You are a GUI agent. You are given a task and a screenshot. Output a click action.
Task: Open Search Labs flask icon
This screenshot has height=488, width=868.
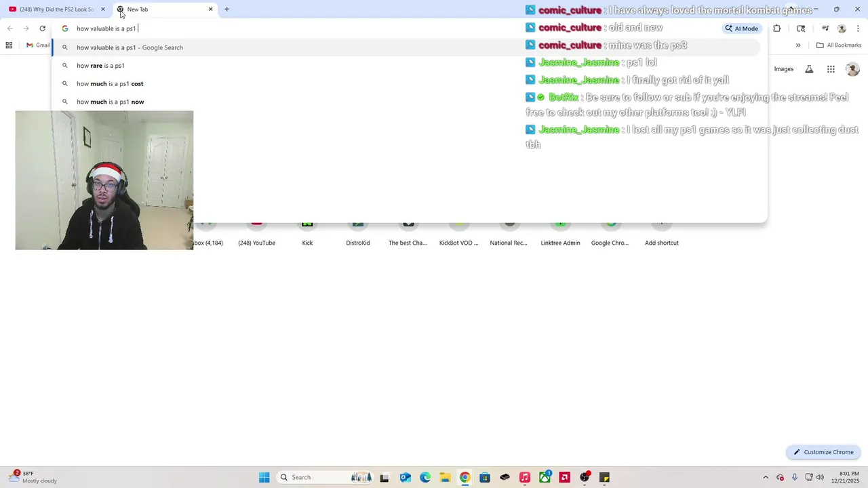point(809,69)
